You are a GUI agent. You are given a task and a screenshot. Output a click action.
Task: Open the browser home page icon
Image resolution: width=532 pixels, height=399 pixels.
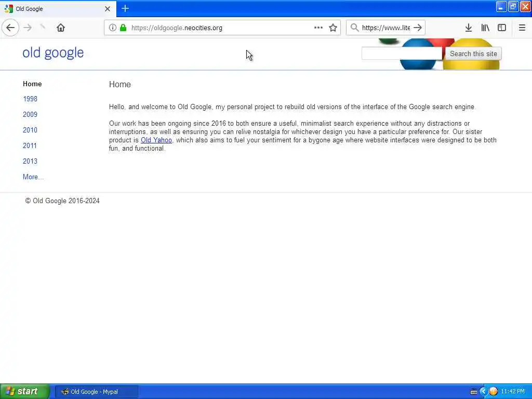[61, 28]
